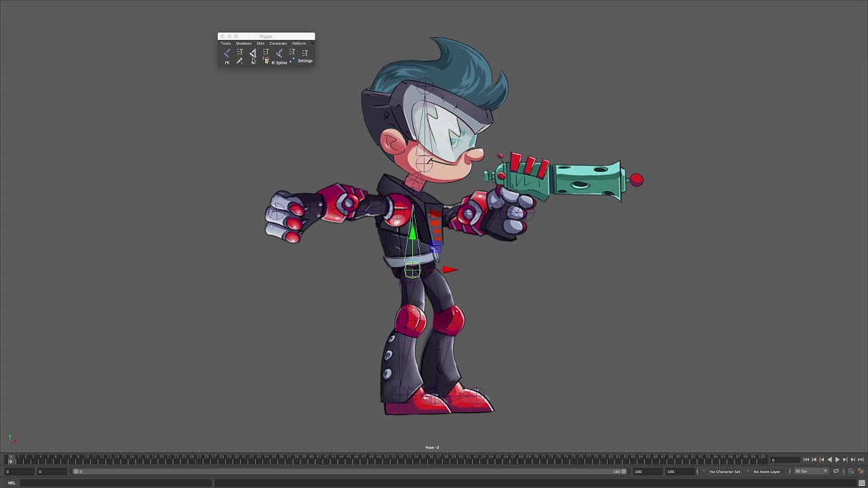Click the range slider bar
The width and height of the screenshot is (868, 488).
point(350,471)
